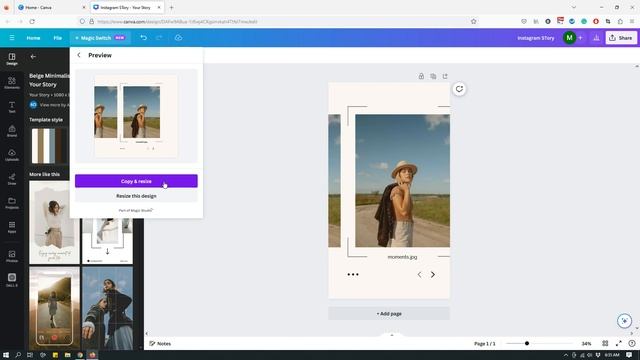Image resolution: width=640 pixels, height=360 pixels.
Task: Lock the page with the lock icon
Action: (421, 76)
